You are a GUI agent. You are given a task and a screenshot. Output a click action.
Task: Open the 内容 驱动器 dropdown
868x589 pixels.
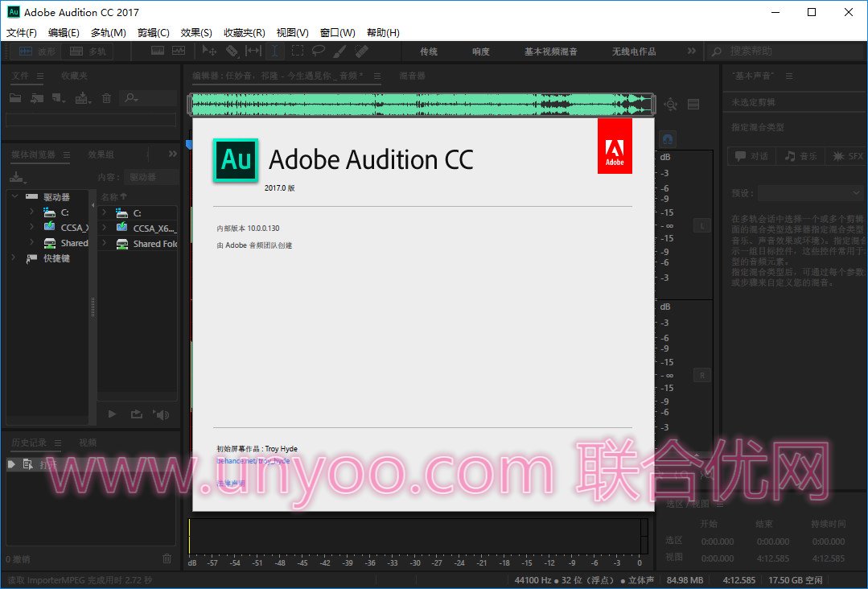(151, 177)
